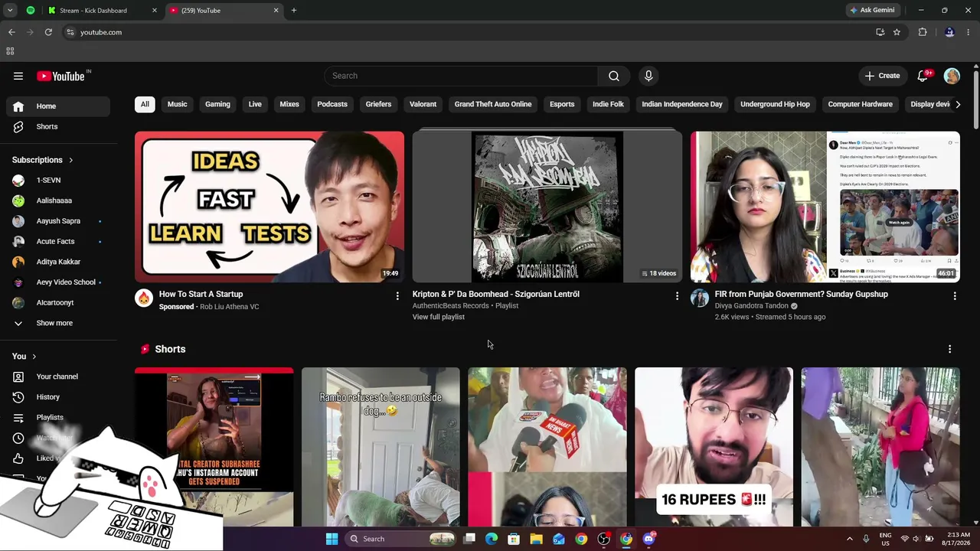Select the Podcasts chip
This screenshot has height=551, width=980.
[332, 104]
